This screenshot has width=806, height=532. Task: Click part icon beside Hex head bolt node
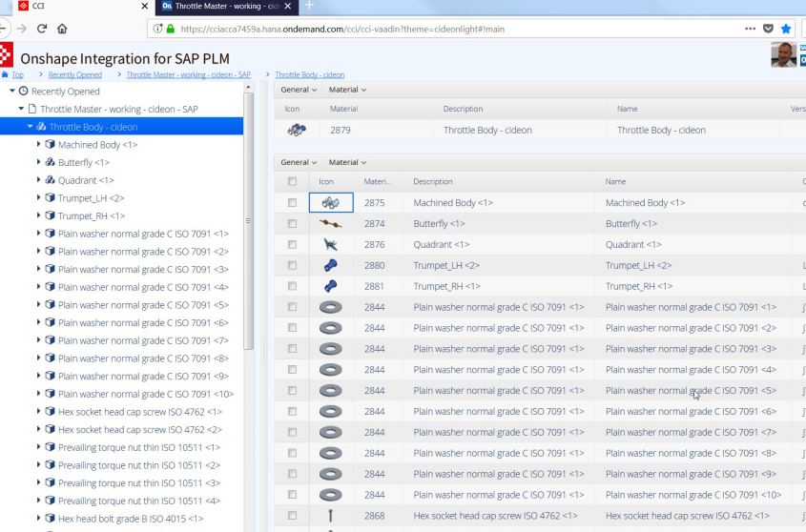click(x=50, y=518)
